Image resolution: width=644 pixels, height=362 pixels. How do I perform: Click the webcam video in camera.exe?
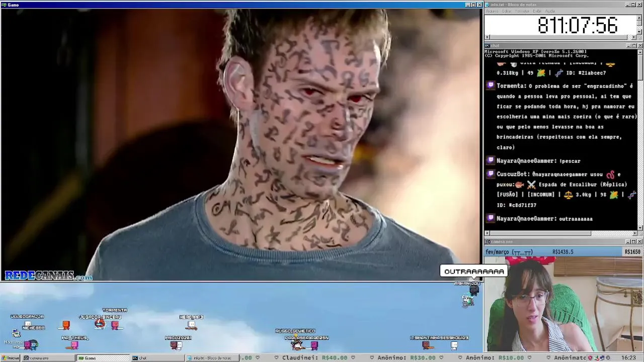tap(563, 304)
